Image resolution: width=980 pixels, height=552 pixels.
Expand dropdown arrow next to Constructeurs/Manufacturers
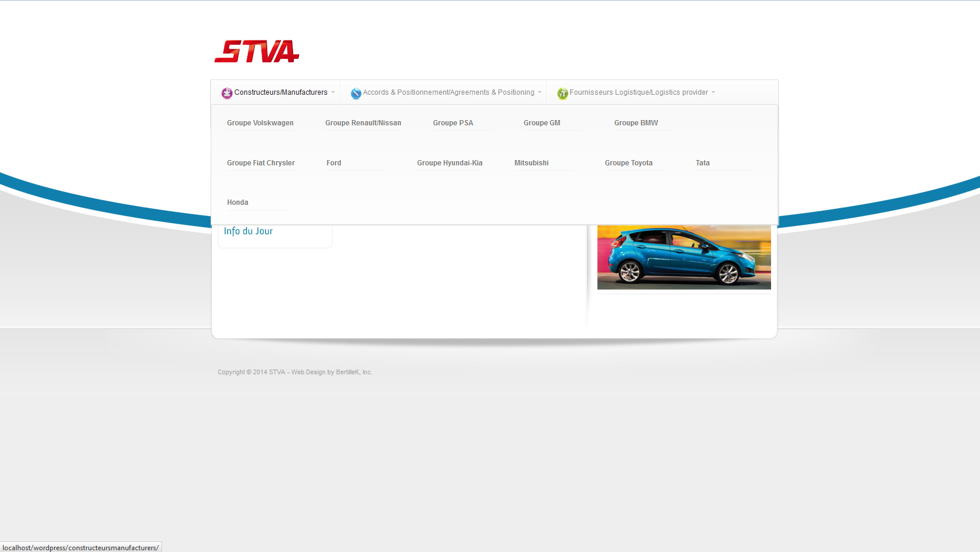click(333, 92)
